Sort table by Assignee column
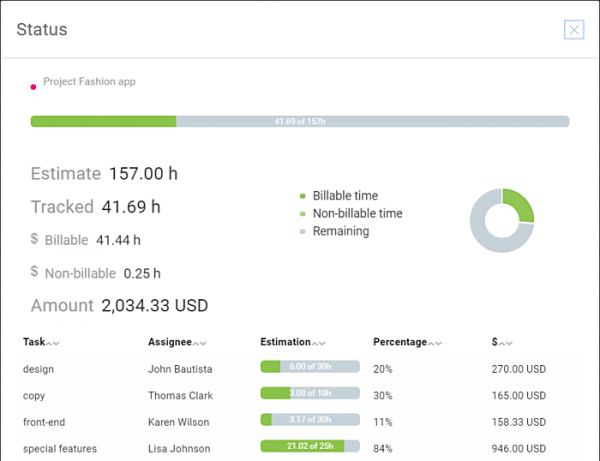The image size is (600, 461). (200, 343)
